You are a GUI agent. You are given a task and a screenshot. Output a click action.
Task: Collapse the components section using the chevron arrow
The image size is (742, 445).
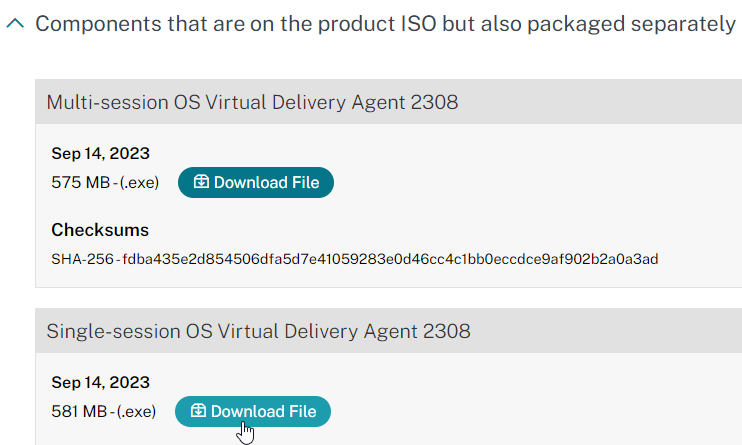coord(15,23)
